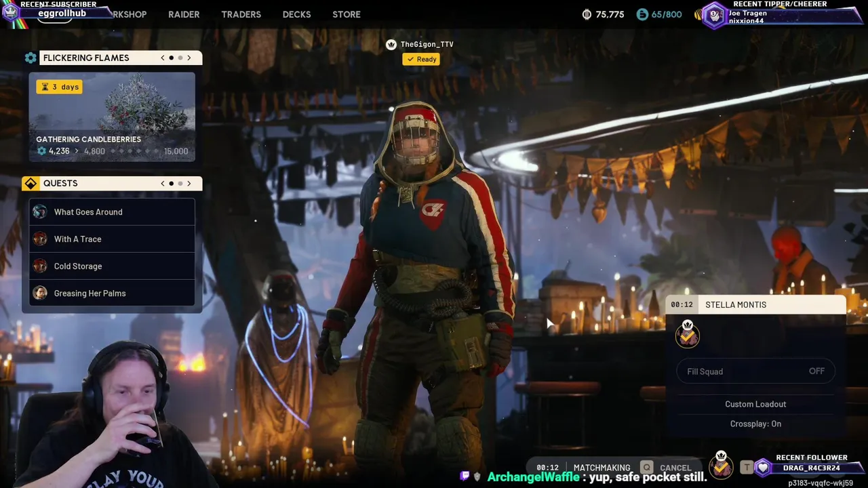Open the Traders tab

(x=241, y=14)
